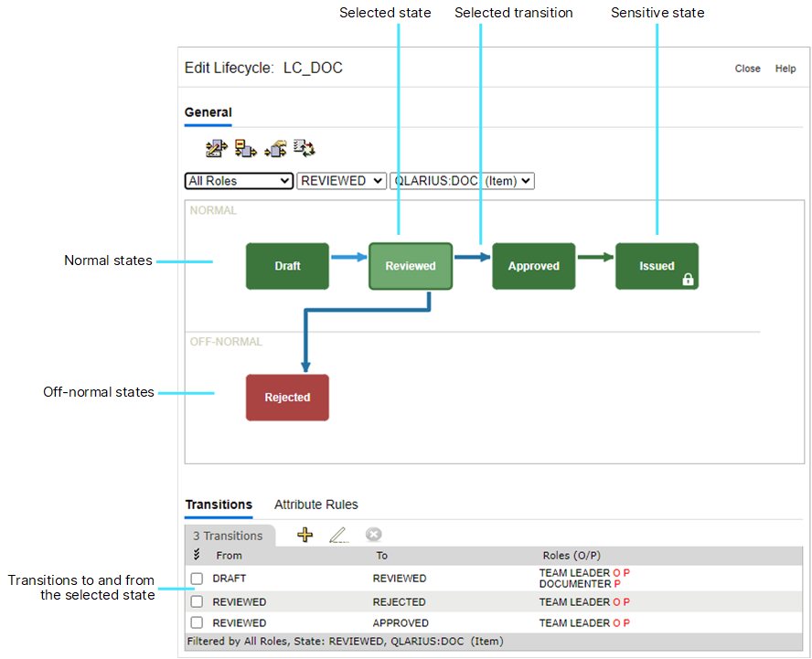Select the REVIEWED to APPROVED transition checkbox

pos(197,623)
